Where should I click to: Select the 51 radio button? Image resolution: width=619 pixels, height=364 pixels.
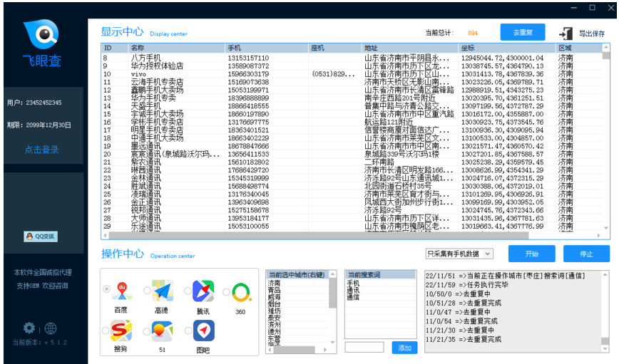146,331
